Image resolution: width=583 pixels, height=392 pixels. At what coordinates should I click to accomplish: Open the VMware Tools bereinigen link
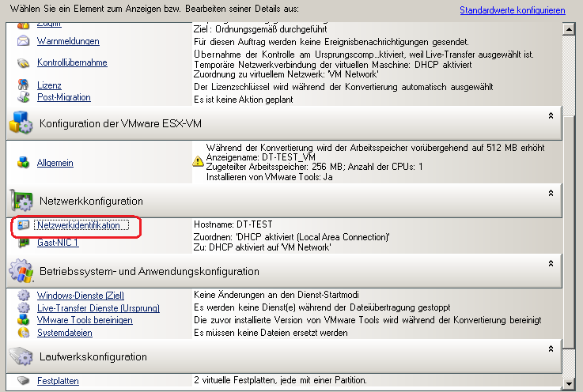click(85, 320)
